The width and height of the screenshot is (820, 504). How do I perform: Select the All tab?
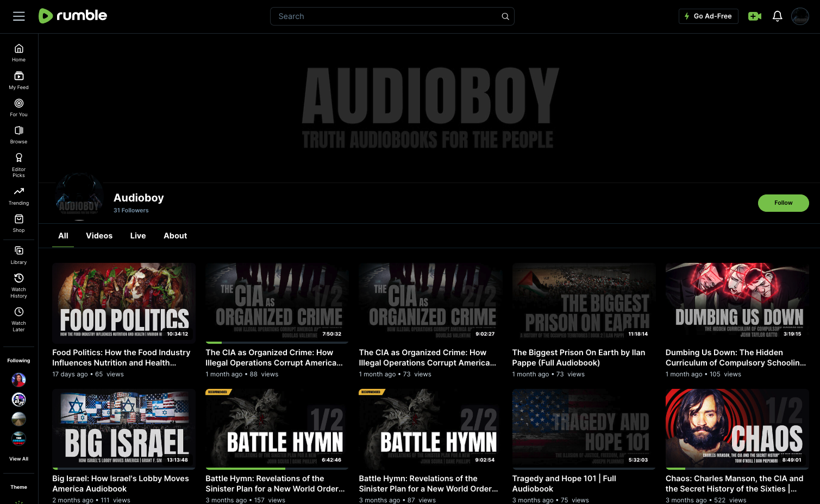pyautogui.click(x=63, y=236)
